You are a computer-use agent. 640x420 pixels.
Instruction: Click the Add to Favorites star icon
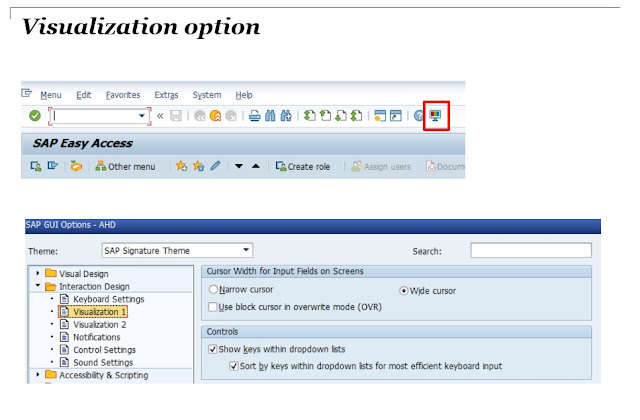(x=181, y=166)
